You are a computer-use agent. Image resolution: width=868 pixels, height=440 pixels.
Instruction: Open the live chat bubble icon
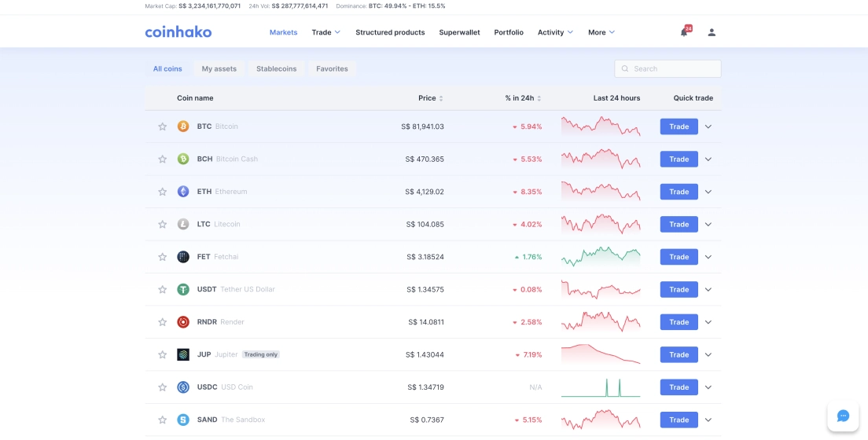pyautogui.click(x=843, y=416)
